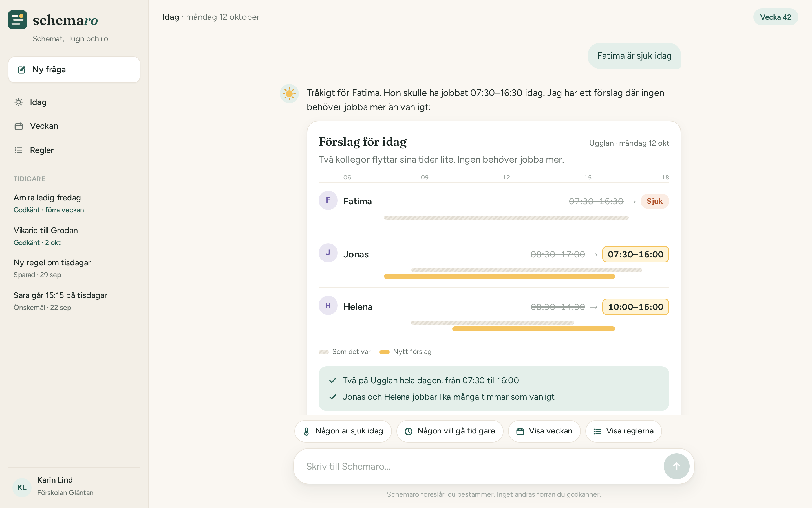Click the thermometer icon in Någon är sjuk idag
The height and width of the screenshot is (508, 812).
pos(306,432)
